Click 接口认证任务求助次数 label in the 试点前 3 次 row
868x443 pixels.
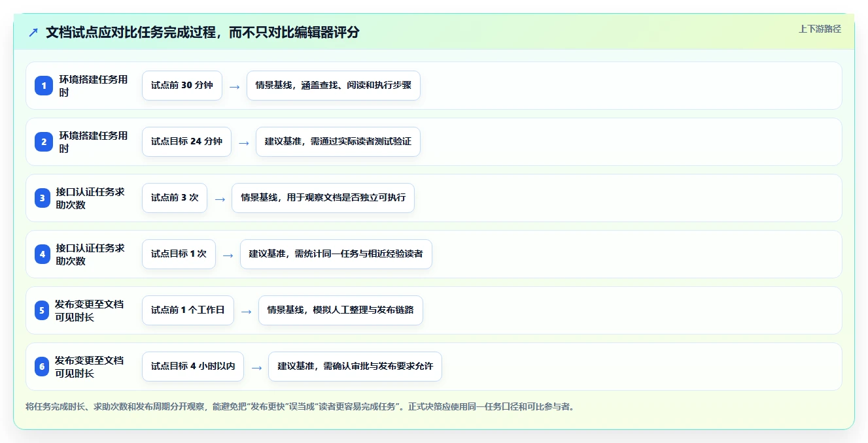(x=90, y=198)
